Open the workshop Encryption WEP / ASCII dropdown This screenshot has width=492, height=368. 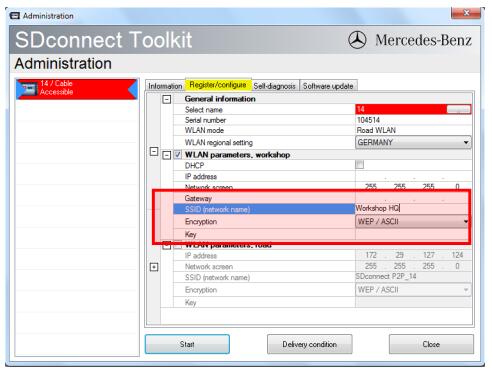(x=413, y=221)
